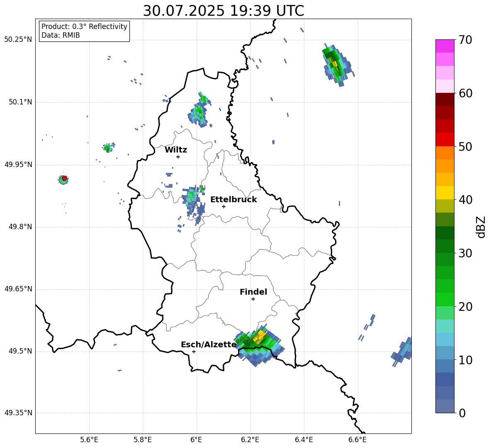Click the colorbar tick label 0
This screenshot has height=448, width=491.
(x=462, y=413)
